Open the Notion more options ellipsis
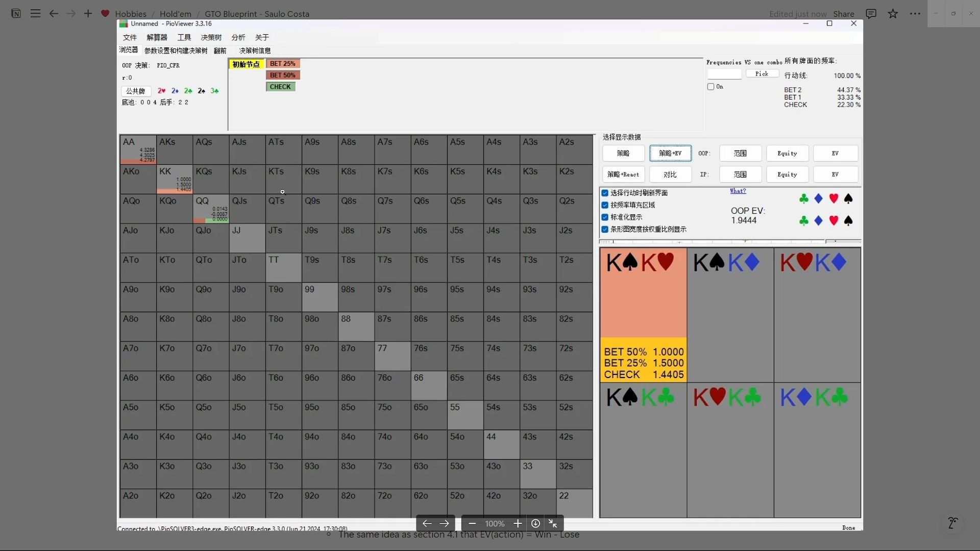 coord(915,14)
